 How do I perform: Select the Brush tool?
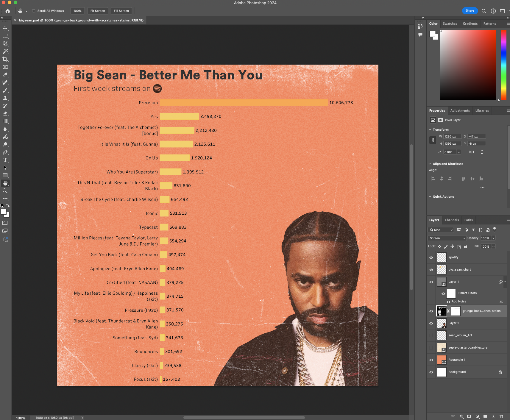[5, 90]
